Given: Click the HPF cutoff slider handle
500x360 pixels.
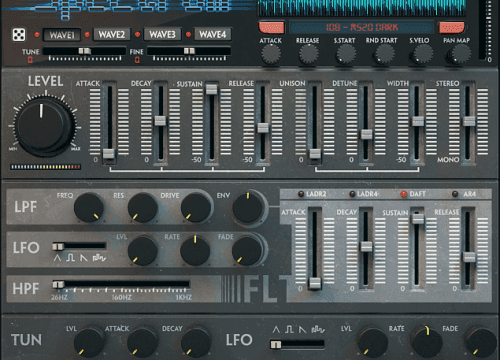Looking at the screenshot, I should (58, 284).
